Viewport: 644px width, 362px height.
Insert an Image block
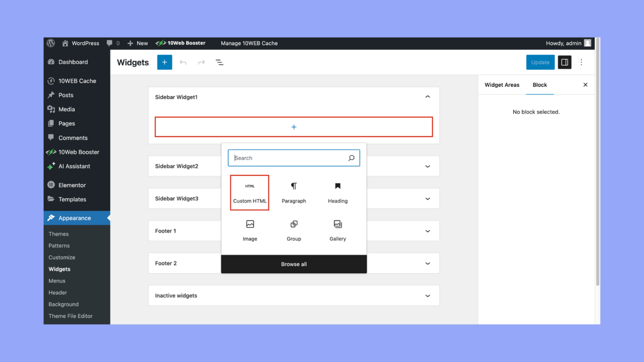click(250, 230)
